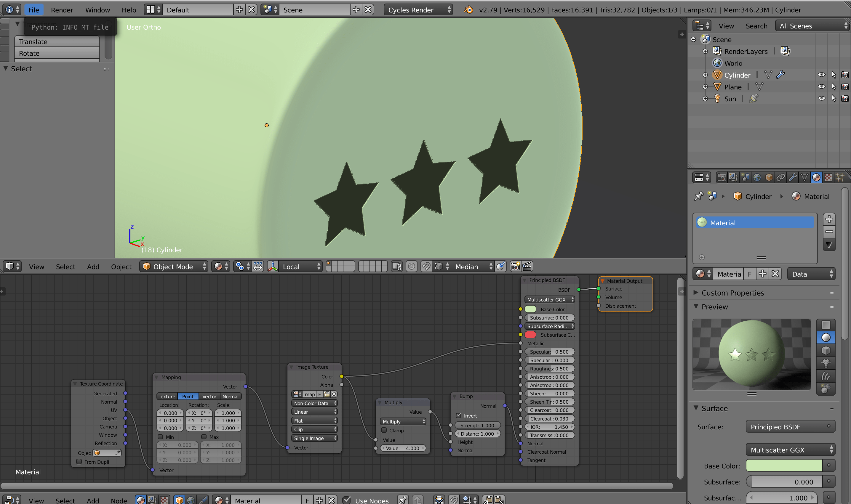
Task: Switch to the World properties tab
Action: (x=757, y=177)
